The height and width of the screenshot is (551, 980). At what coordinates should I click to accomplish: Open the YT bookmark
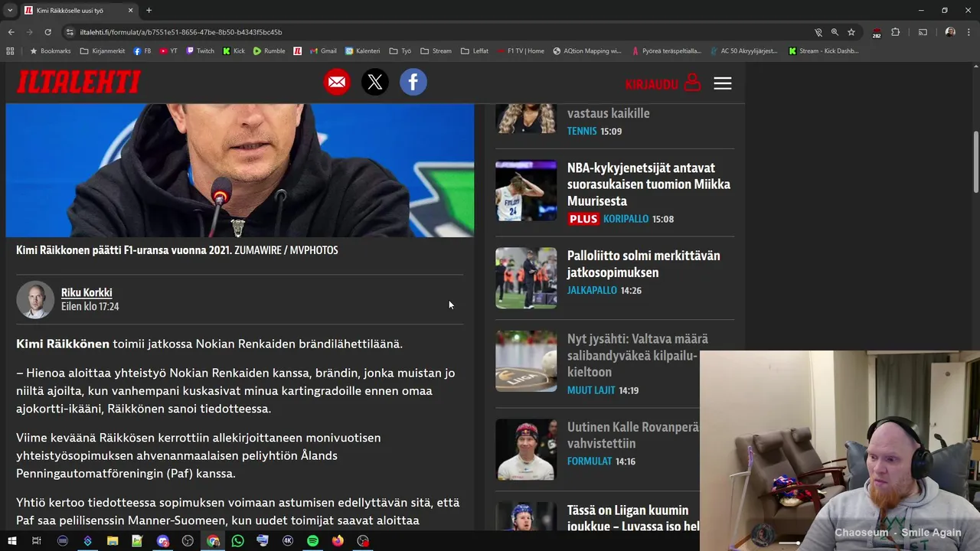tap(168, 51)
